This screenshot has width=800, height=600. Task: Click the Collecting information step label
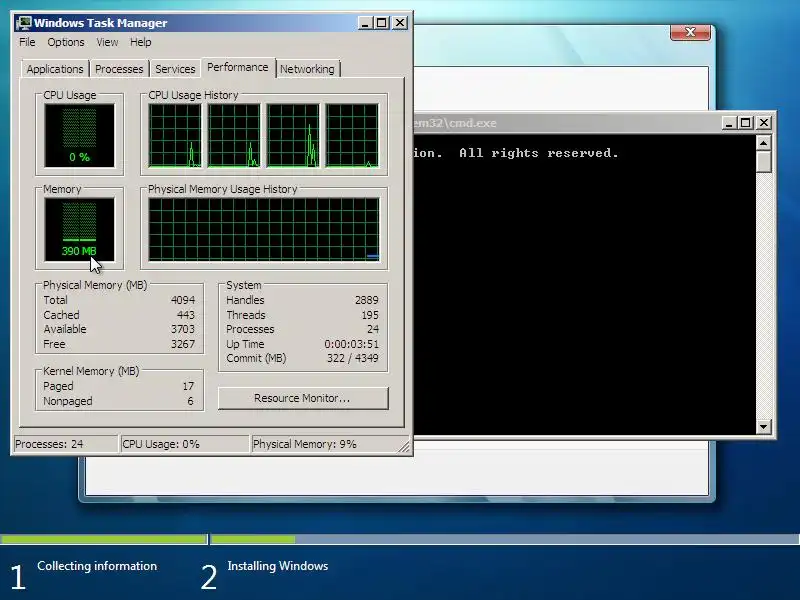[x=97, y=566]
